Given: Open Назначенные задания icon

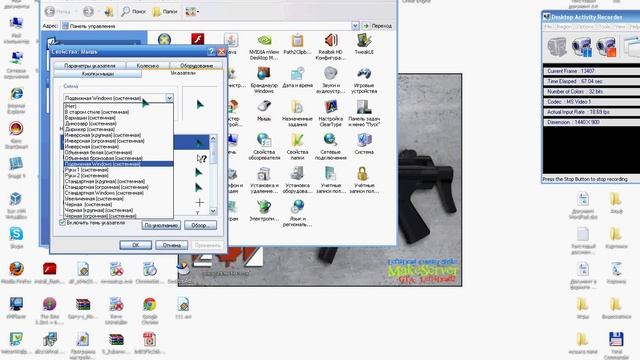Looking at the screenshot, I should coord(297,113).
